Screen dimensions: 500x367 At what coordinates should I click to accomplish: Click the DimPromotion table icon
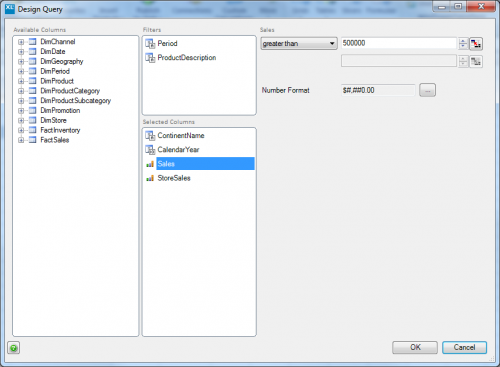pyautogui.click(x=32, y=110)
